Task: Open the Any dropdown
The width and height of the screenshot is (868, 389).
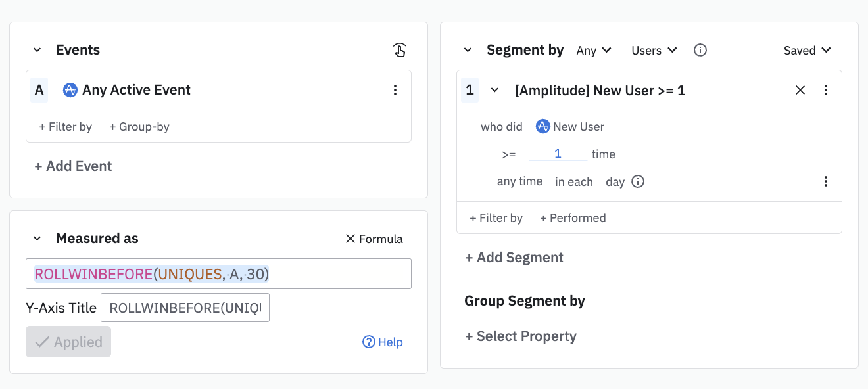Action: point(594,50)
